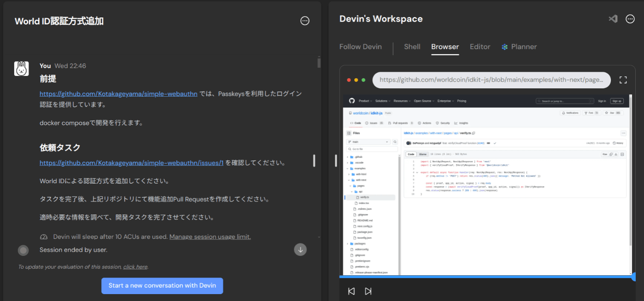
Task: Open the file's three-dot more menu
Action: click(x=623, y=133)
